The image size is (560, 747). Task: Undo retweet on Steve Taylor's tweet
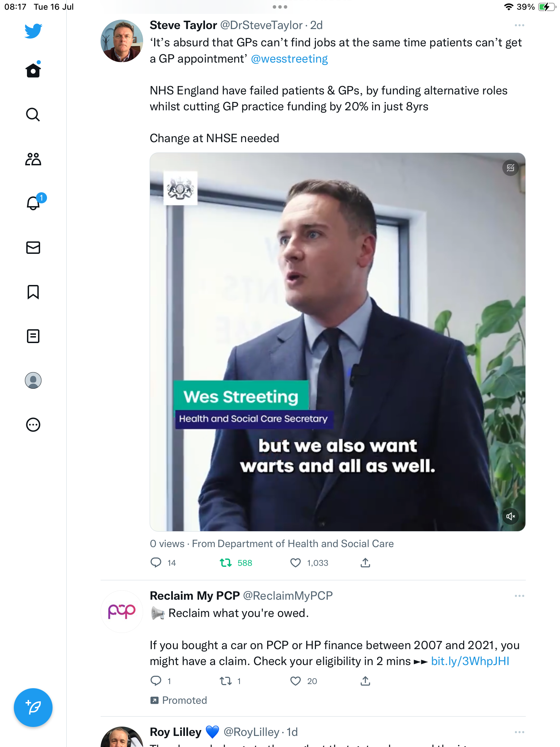(x=226, y=563)
